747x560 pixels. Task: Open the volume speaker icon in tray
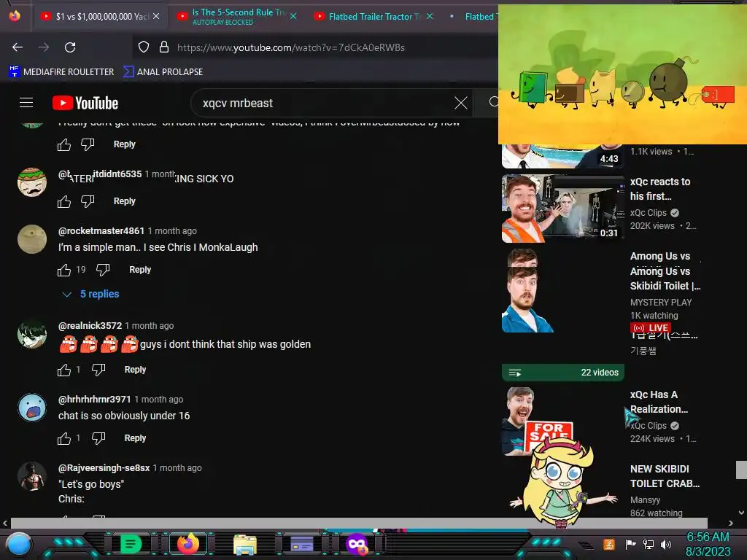[x=666, y=544]
